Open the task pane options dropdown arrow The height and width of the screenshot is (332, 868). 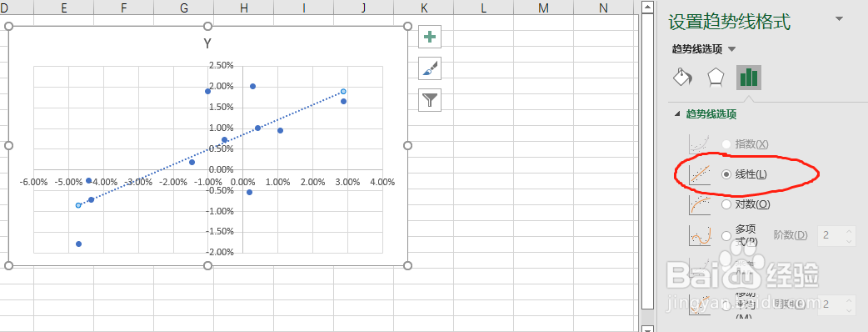pyautogui.click(x=839, y=19)
